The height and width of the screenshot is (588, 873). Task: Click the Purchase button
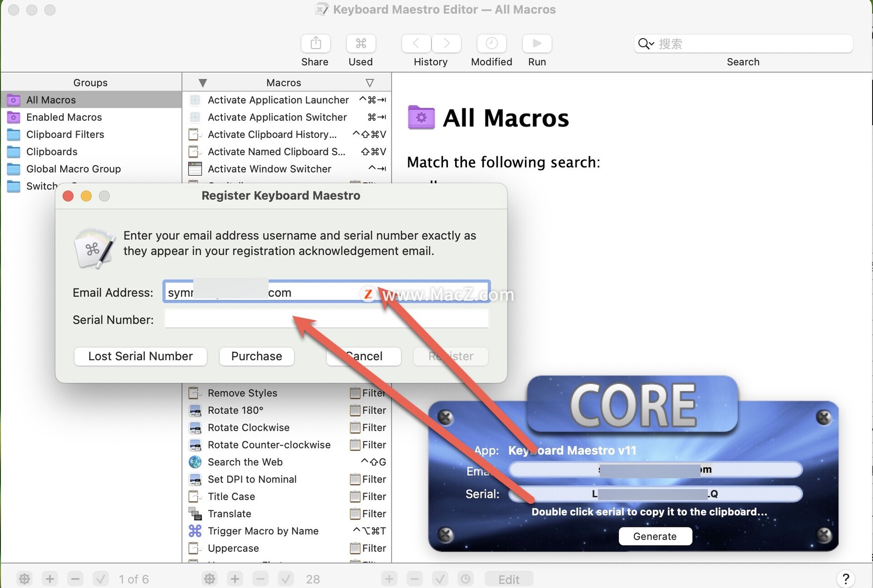(x=256, y=356)
